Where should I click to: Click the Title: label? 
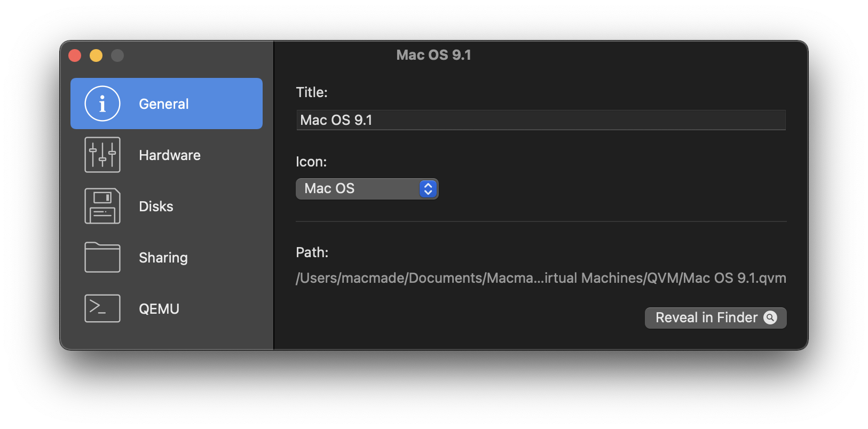point(312,92)
